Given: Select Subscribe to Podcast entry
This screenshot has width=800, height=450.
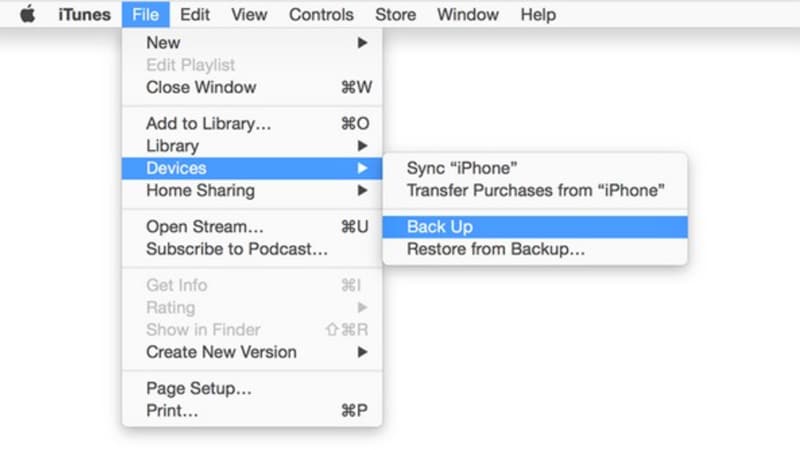Looking at the screenshot, I should pos(252,249).
